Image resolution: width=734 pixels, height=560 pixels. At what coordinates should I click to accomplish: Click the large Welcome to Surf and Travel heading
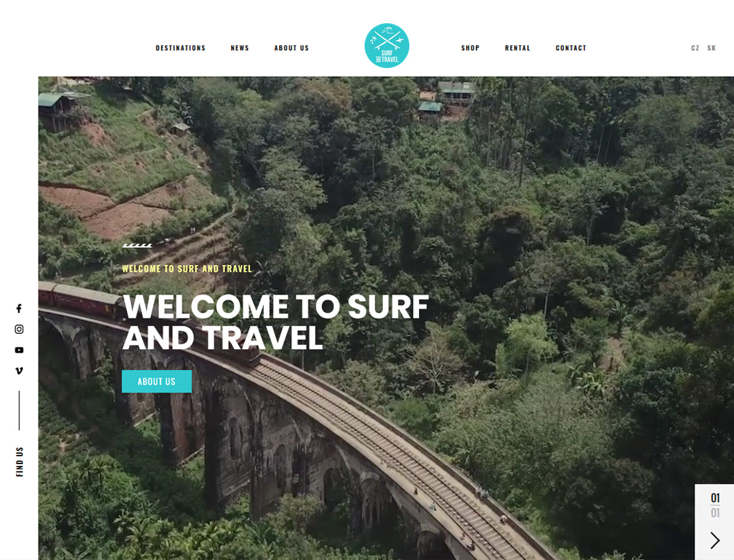tap(276, 322)
